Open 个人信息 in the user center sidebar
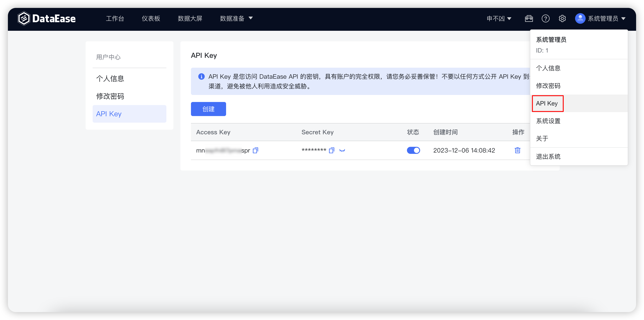644x320 pixels. pos(110,78)
